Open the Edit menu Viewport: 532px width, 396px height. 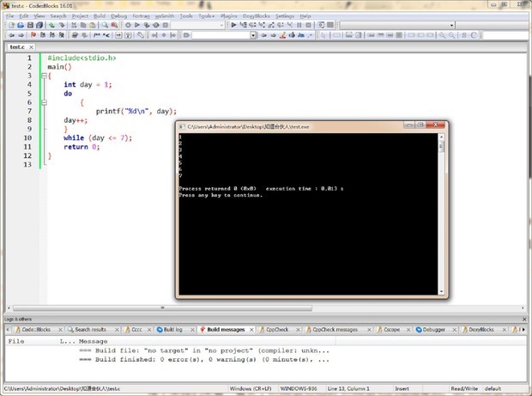24,16
